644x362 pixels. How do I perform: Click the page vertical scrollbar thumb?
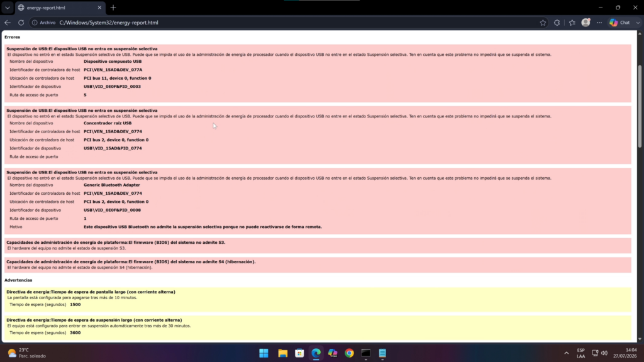640,107
